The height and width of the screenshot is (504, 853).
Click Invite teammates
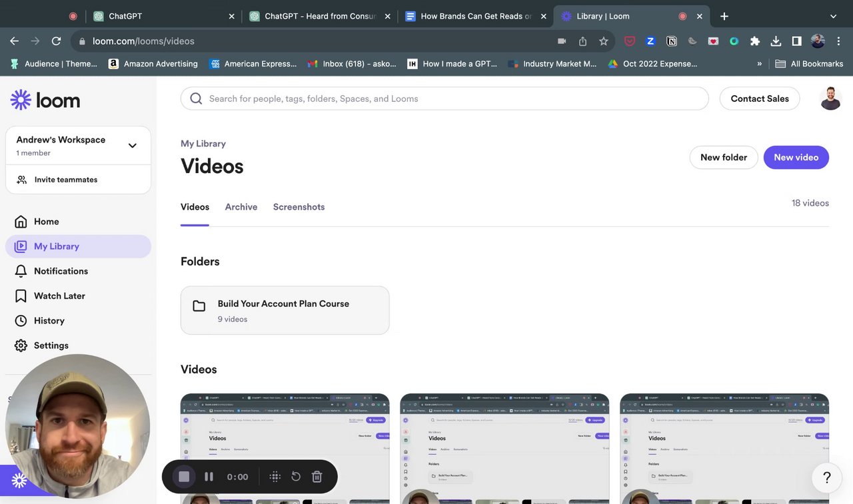point(79,180)
